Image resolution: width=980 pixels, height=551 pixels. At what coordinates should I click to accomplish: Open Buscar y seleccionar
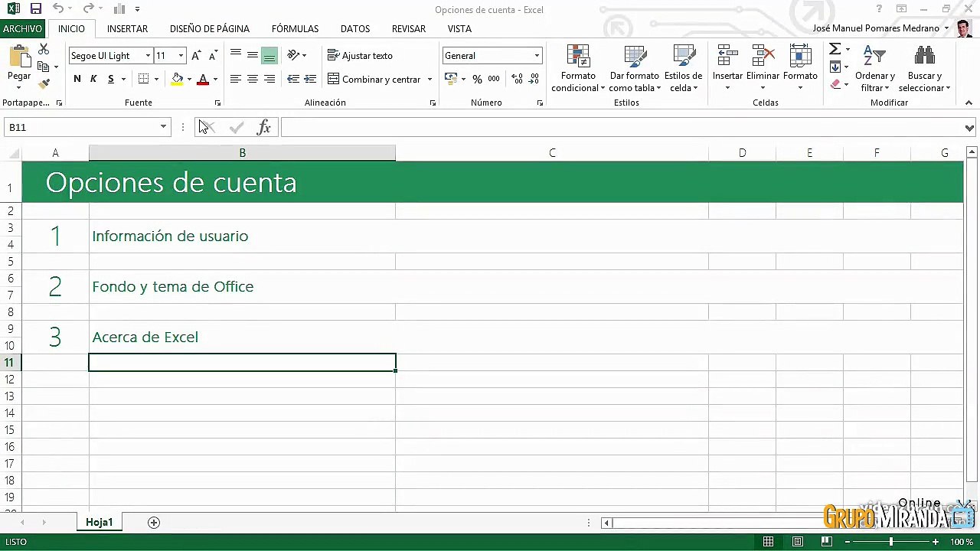[924, 68]
